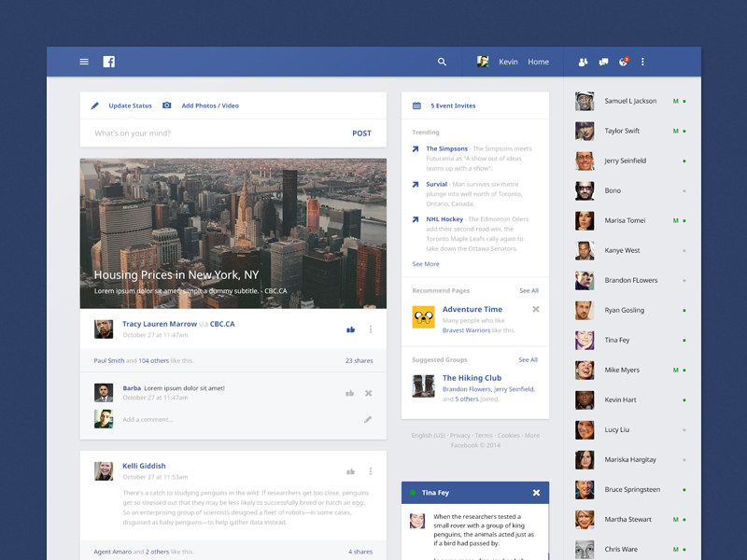
Task: Click the trending arrow beside NHL Hockey
Action: [x=414, y=219]
